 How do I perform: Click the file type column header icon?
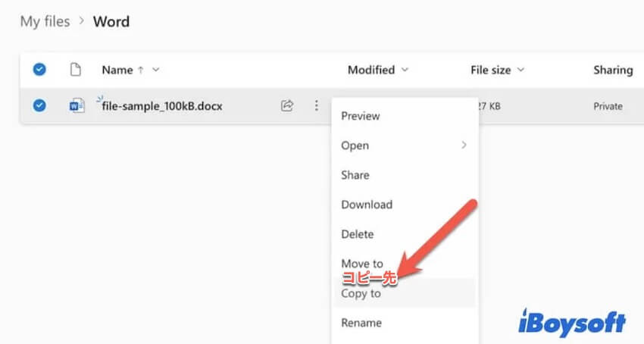75,70
